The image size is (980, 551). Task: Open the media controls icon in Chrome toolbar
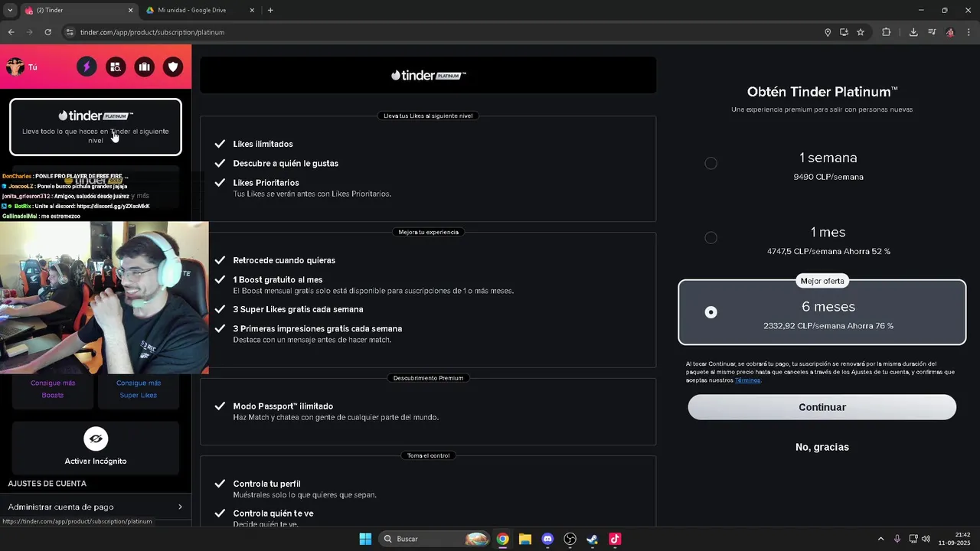pos(932,32)
